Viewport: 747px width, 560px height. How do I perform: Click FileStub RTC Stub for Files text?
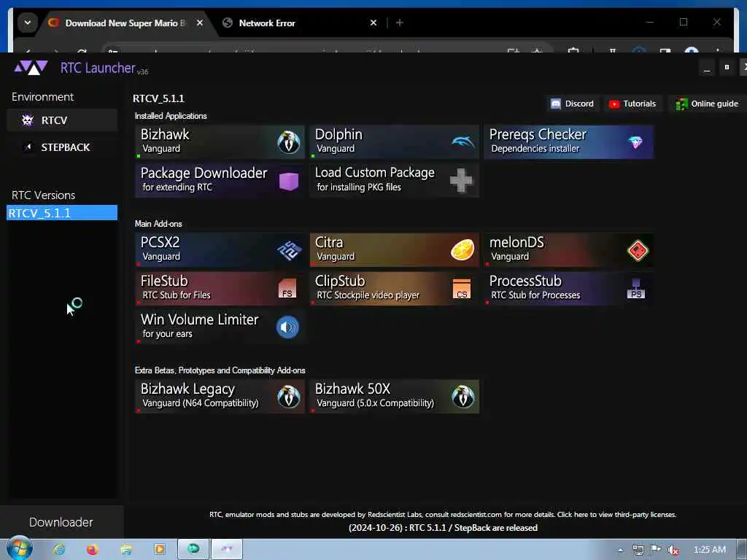coord(177,295)
